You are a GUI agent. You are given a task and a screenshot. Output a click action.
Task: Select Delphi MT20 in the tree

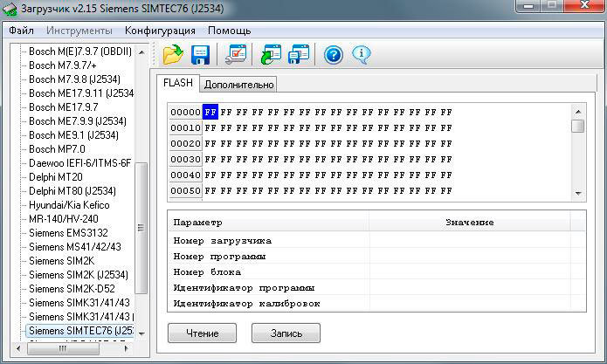click(56, 177)
